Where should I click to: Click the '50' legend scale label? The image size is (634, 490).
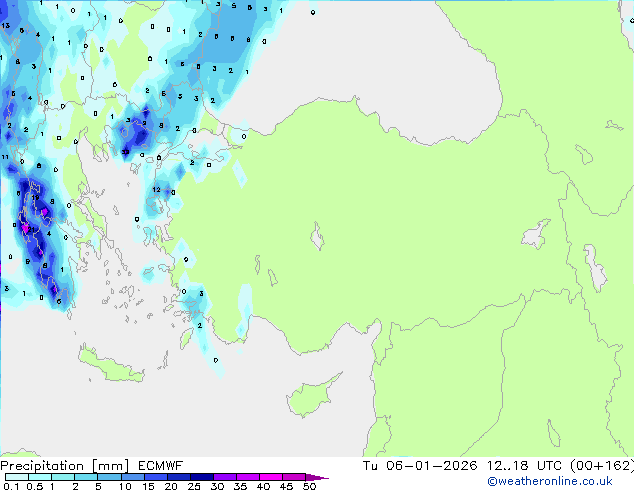pos(309,486)
